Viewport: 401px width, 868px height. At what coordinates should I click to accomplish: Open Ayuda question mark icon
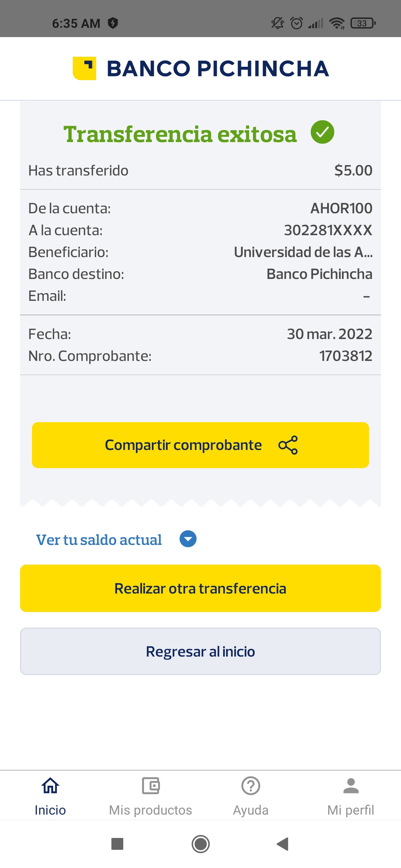[251, 786]
